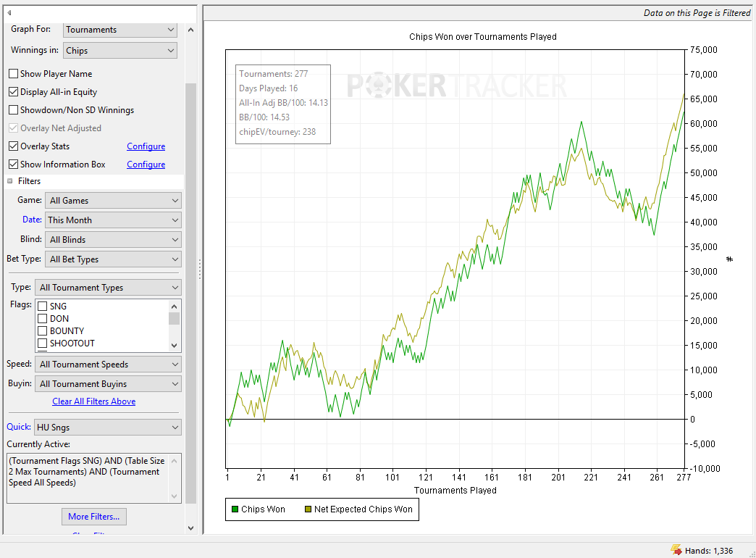Click the Chips Won green legend swatch

[x=235, y=509]
